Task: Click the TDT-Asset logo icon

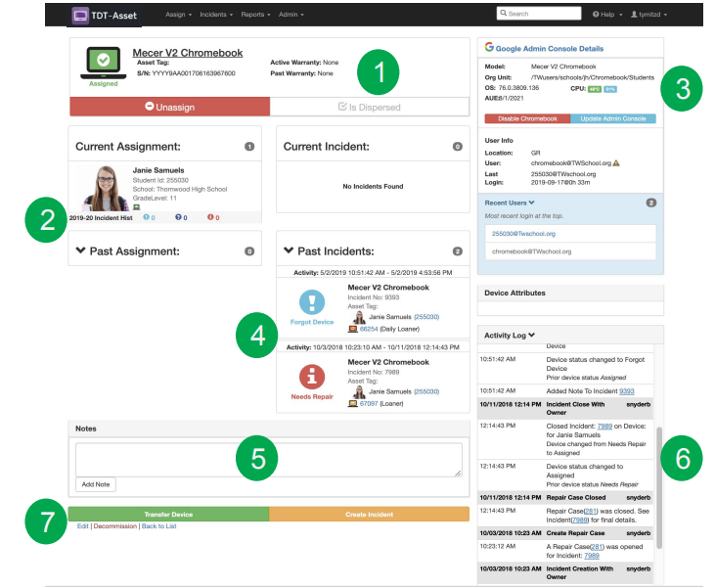Action: [x=80, y=16]
